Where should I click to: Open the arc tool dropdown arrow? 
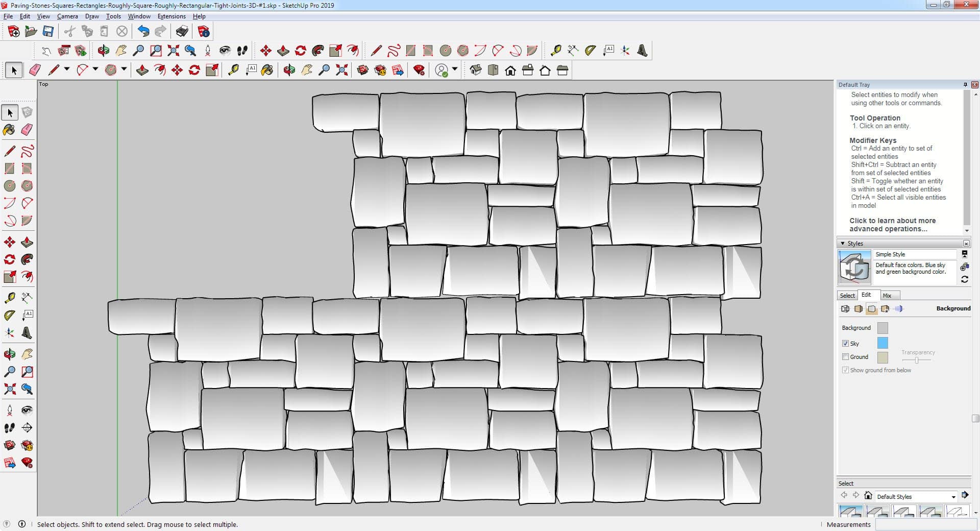click(95, 69)
